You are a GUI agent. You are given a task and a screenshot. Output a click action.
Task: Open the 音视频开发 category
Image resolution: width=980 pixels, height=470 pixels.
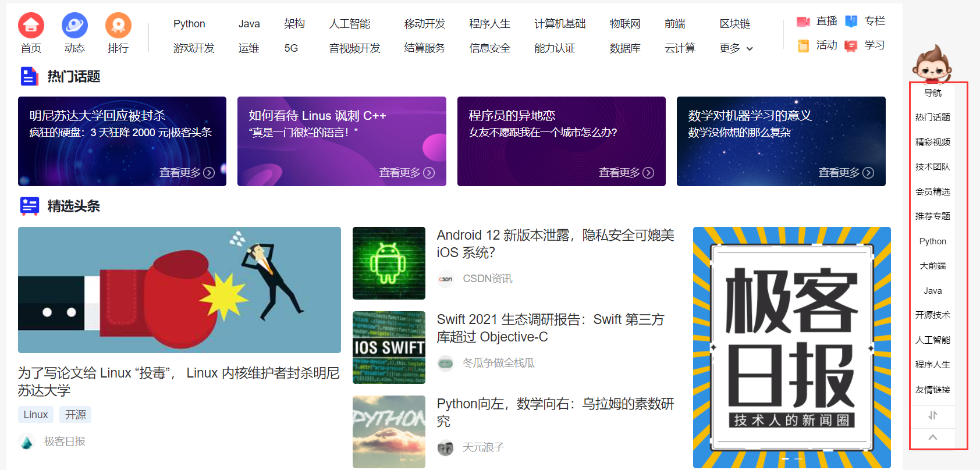[x=355, y=48]
